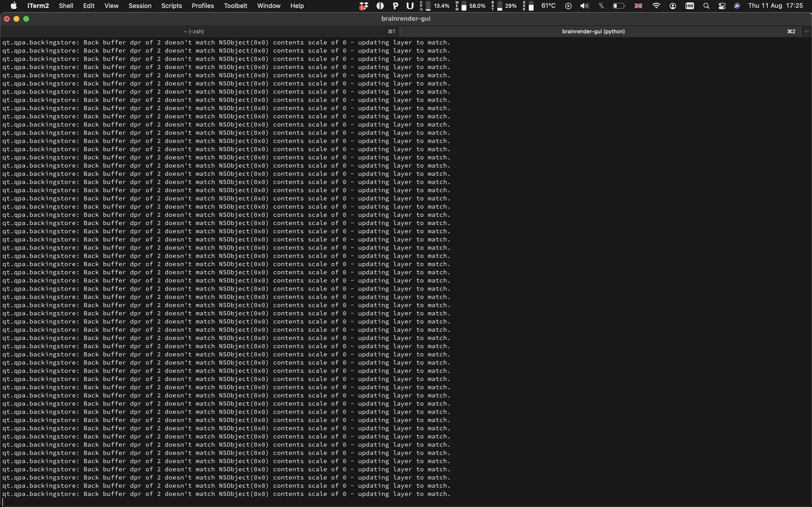The image size is (812, 507).
Task: Click the battery status icon
Action: click(x=618, y=6)
